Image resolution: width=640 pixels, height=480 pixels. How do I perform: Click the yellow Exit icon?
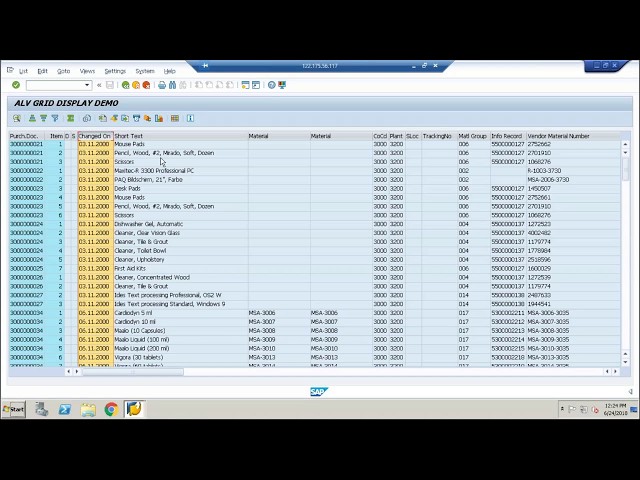click(x=136, y=85)
